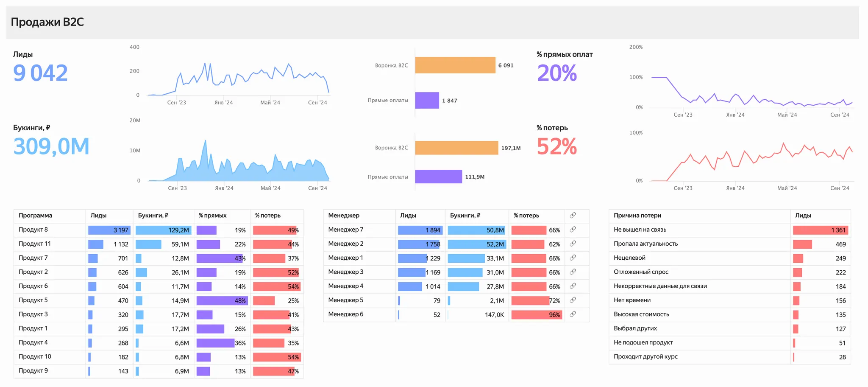Image resolution: width=868 pixels, height=387 pixels.
Task: Click the link icon in manager table header
Action: pos(573,216)
